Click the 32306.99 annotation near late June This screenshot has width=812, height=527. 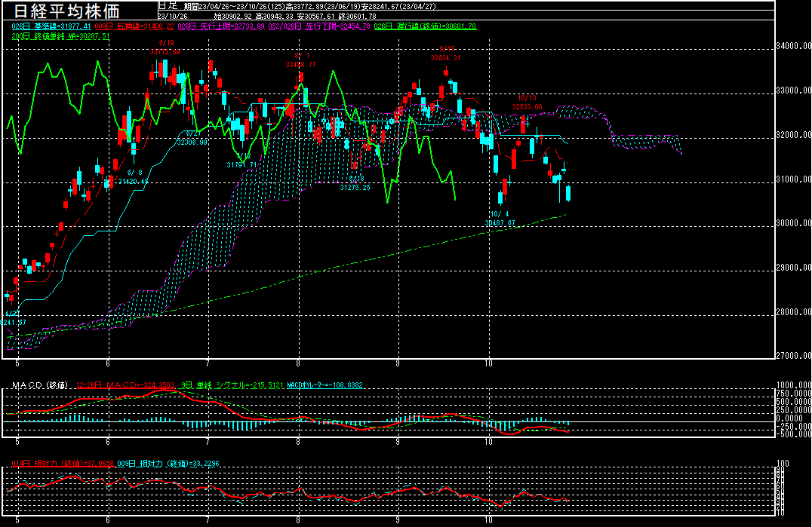(x=192, y=142)
